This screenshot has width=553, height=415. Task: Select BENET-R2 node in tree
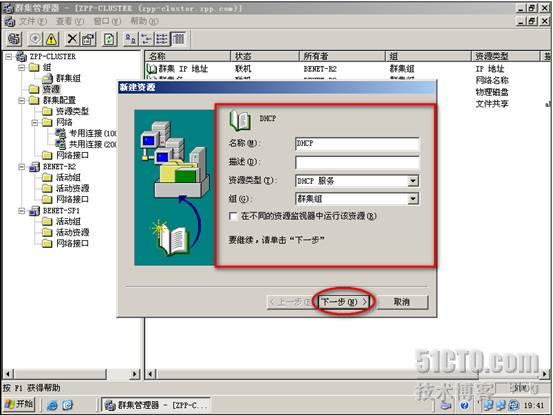[59, 166]
